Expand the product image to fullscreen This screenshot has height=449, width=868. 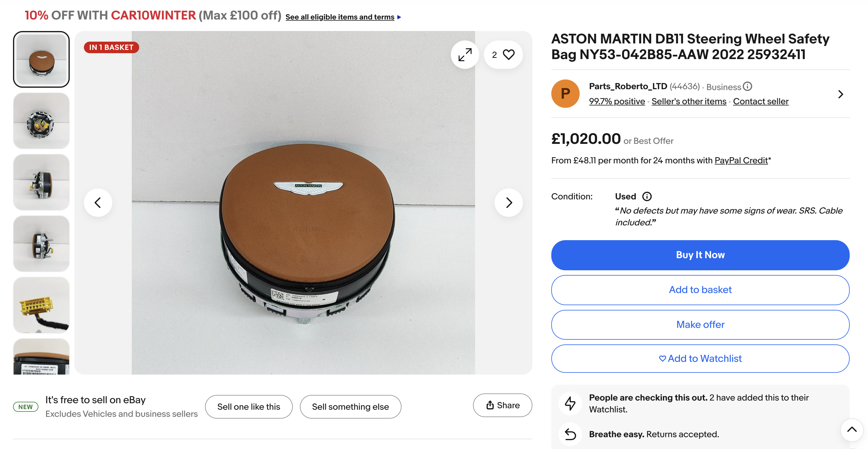coord(465,55)
